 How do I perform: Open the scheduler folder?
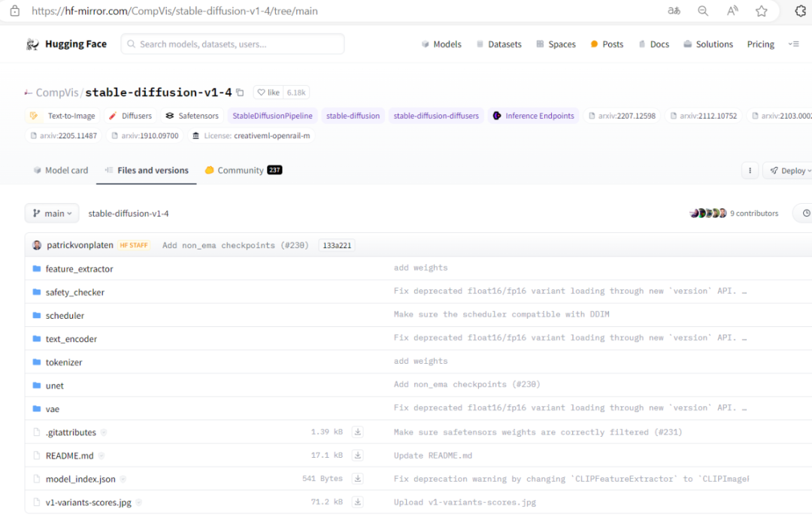[x=65, y=316]
